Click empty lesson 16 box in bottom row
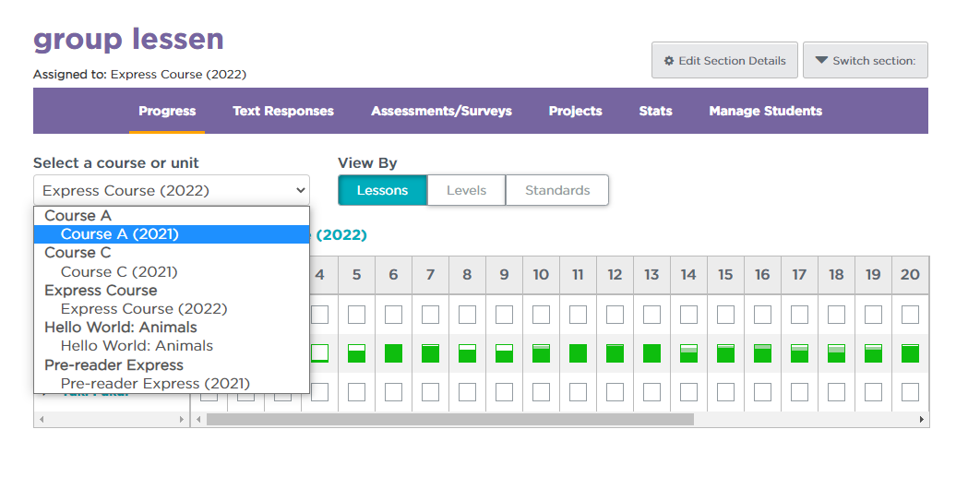Viewport: 980px width, 501px height. coord(762,392)
